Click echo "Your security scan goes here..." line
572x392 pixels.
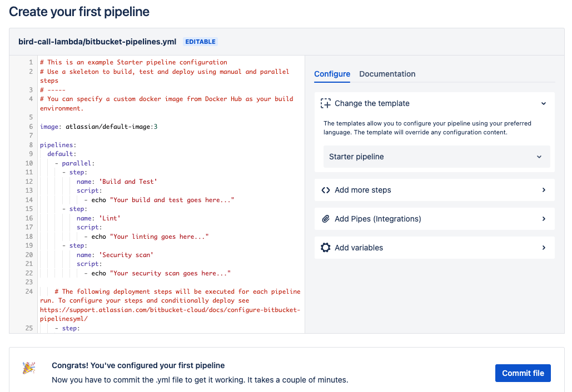coord(157,273)
